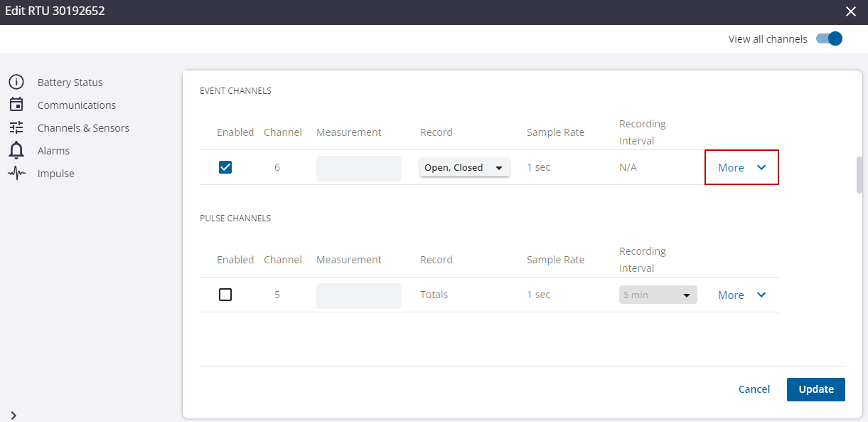Close the Edit RTU dialog
The height and width of the screenshot is (422, 868).
851,11
